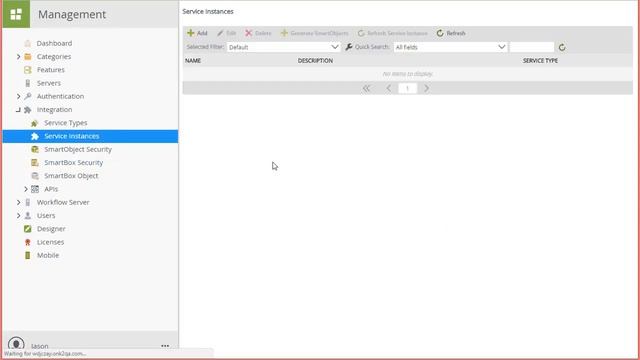Click the Refresh toolbar button
The width and height of the screenshot is (640, 360).
(x=451, y=33)
